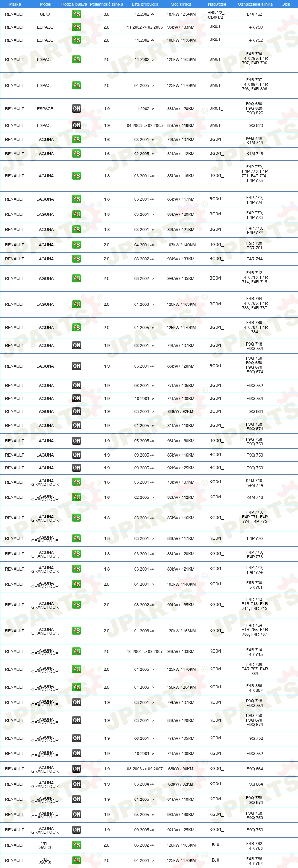Select the 66kW / 90KM power cell

[x=181, y=769]
